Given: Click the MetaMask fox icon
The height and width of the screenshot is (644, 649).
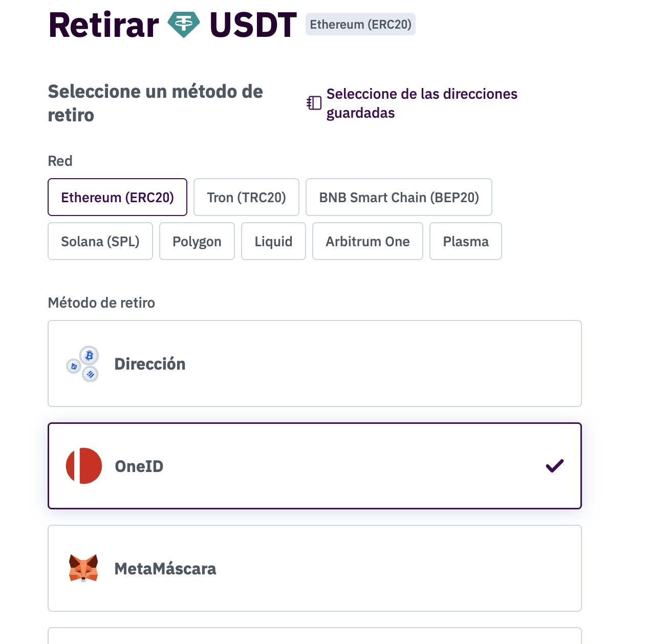Looking at the screenshot, I should pyautogui.click(x=83, y=568).
